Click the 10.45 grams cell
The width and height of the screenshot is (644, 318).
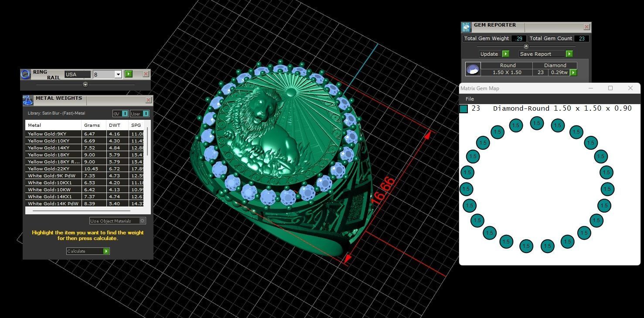[94, 169]
